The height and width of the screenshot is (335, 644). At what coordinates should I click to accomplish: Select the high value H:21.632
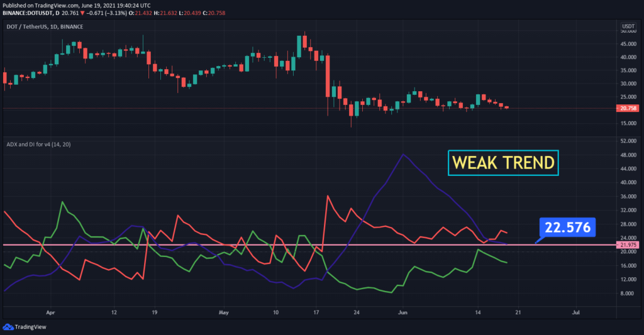(165, 13)
